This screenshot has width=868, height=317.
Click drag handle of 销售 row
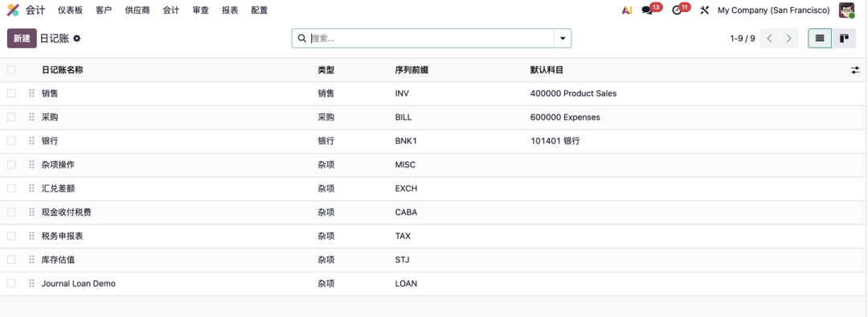click(x=31, y=93)
